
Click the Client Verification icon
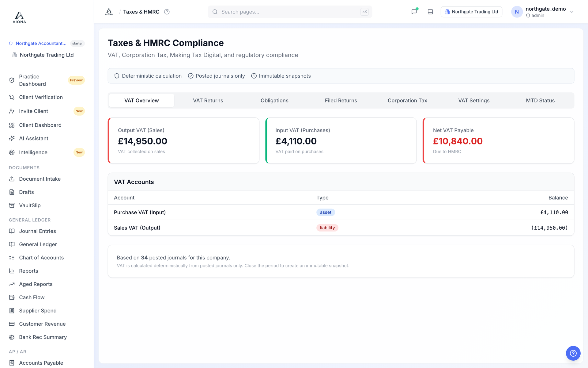point(12,97)
